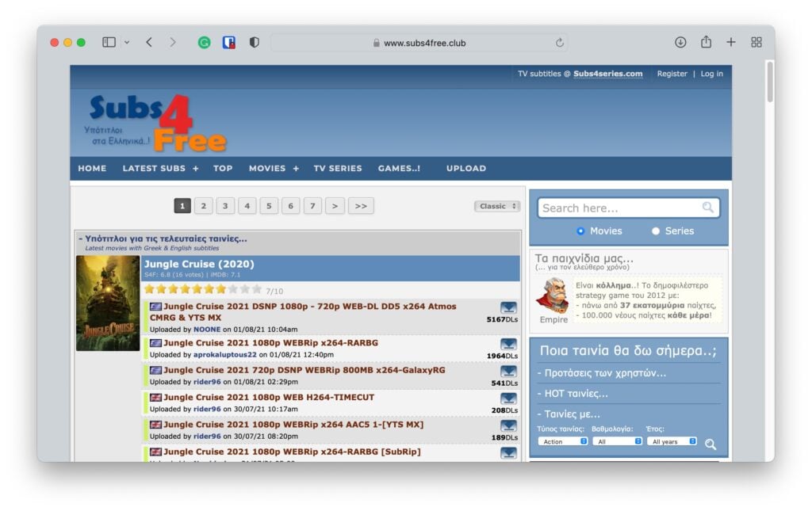
Task: Go forward with the forward arrow
Action: [172, 43]
